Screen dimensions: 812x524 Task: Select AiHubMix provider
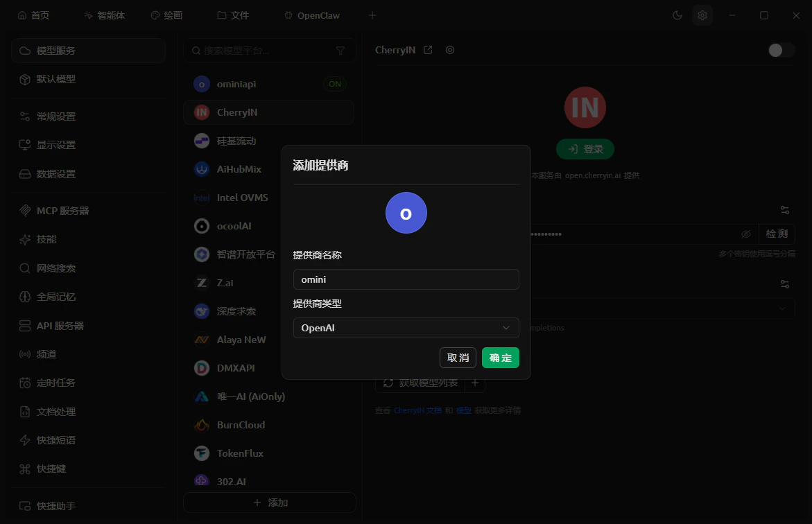269,169
